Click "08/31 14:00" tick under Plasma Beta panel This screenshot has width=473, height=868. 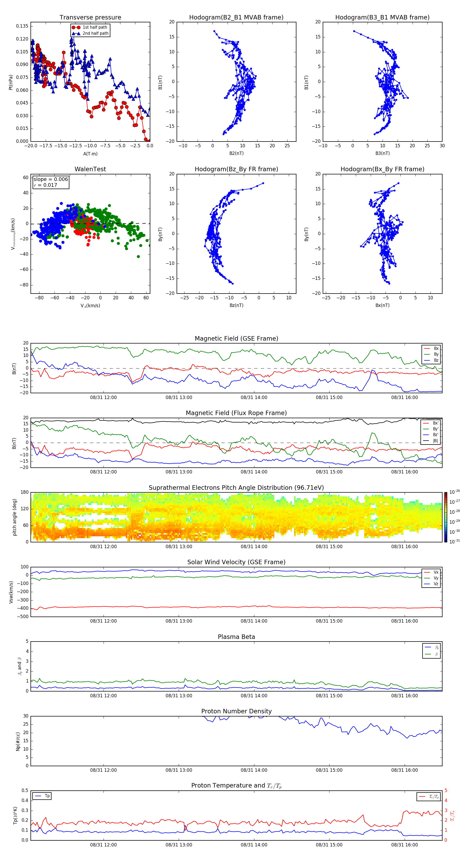click(x=254, y=695)
